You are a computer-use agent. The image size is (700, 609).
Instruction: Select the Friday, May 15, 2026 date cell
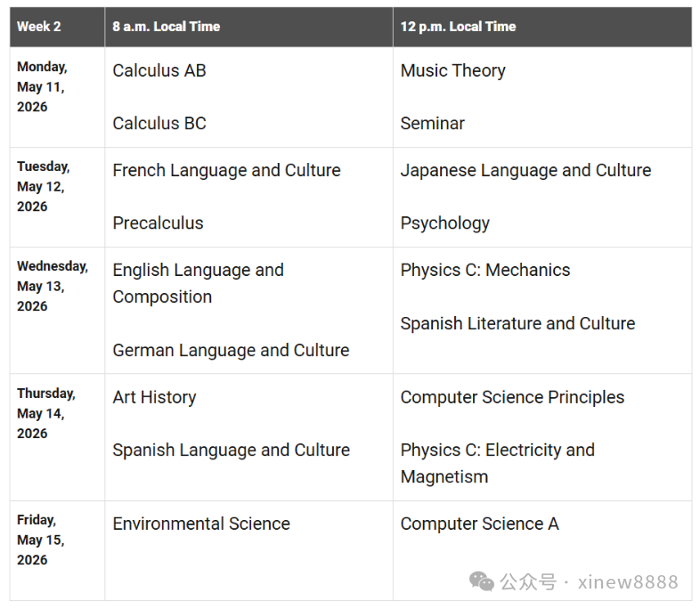click(40, 540)
